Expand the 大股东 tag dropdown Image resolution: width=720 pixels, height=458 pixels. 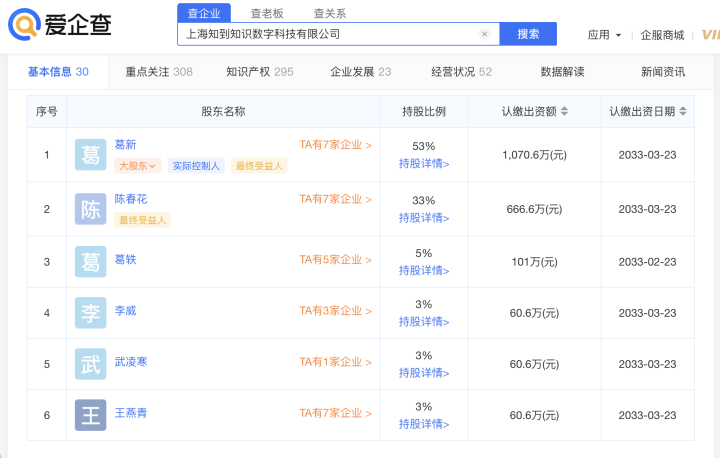137,166
